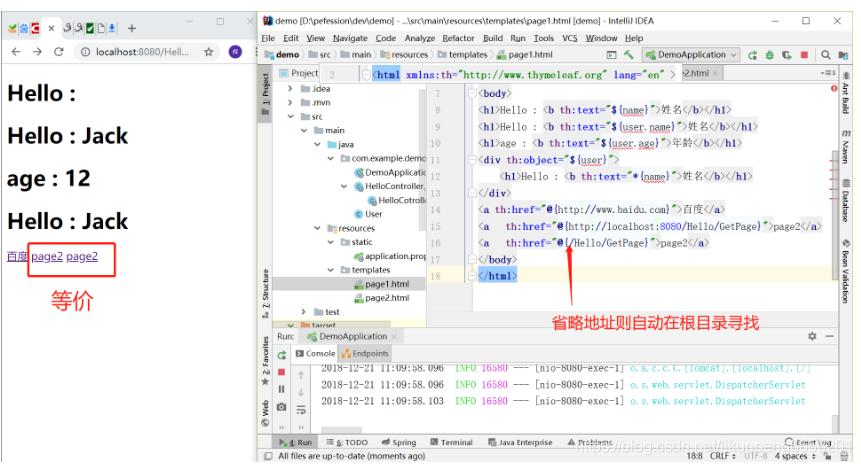Click the browser reload icon
This screenshot has height=465, width=861.
coord(59,52)
